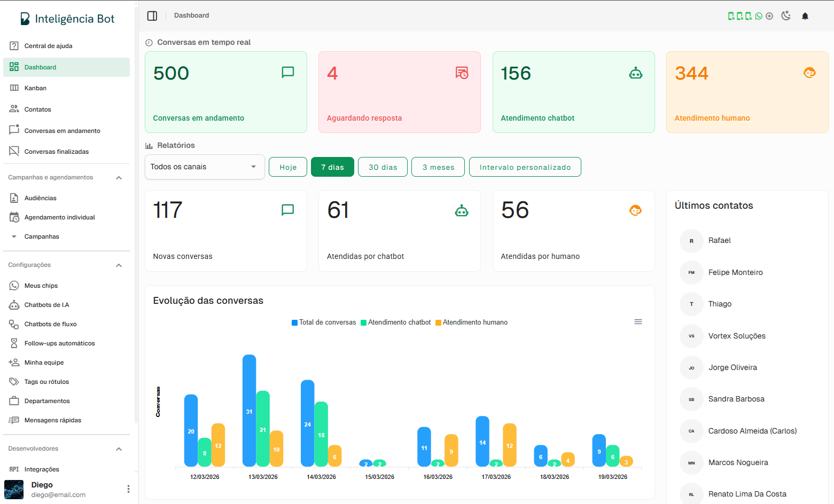Open the Todos os canais dropdown
The height and width of the screenshot is (504, 834).
[x=205, y=167]
